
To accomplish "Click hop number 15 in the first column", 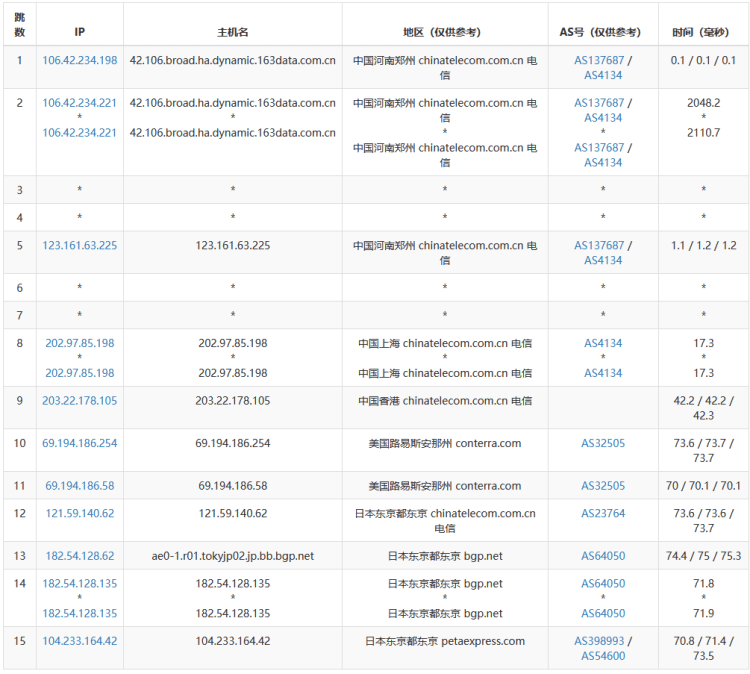I will click(20, 641).
